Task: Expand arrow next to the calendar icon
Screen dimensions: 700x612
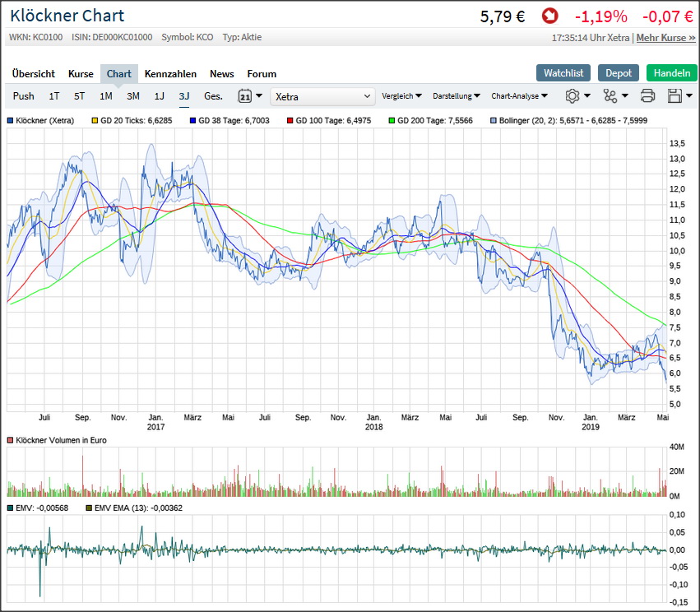Action: tap(259, 95)
